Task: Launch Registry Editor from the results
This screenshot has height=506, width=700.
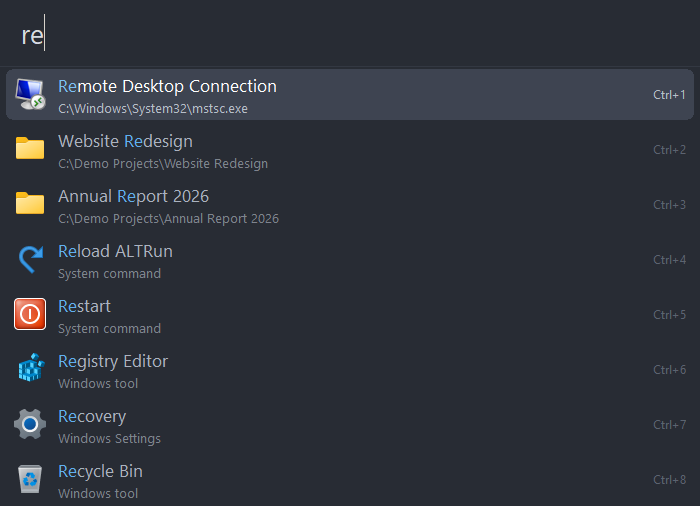Action: pos(350,369)
